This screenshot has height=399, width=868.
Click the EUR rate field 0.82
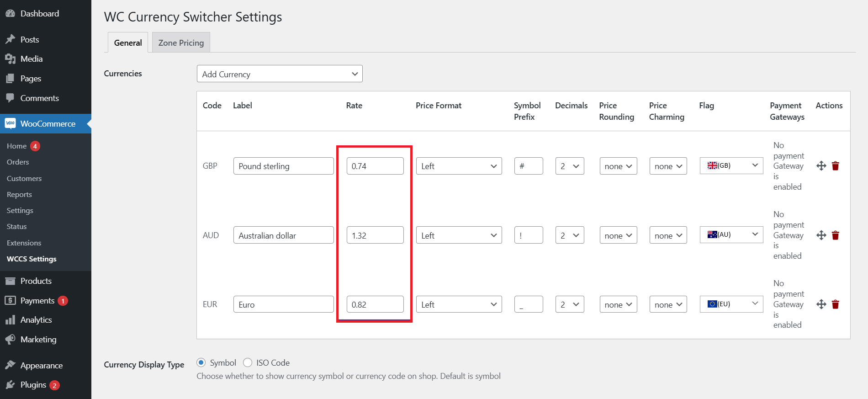pos(375,304)
